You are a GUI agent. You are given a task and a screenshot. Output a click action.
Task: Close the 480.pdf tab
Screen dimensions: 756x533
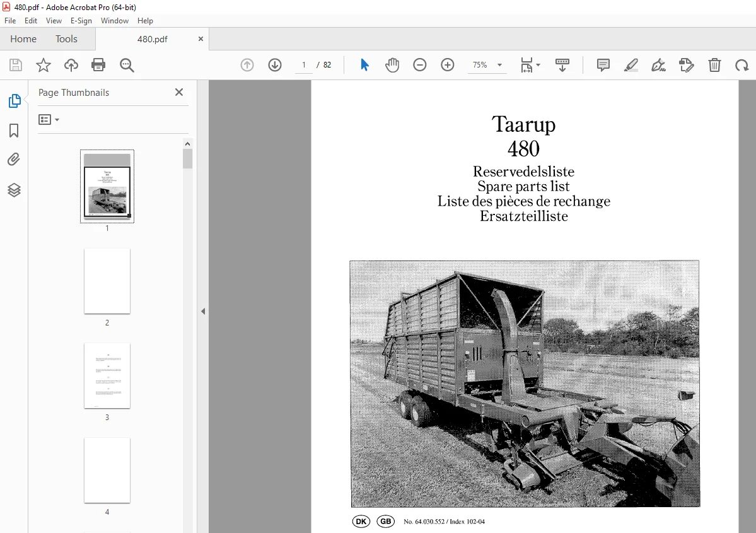[201, 39]
